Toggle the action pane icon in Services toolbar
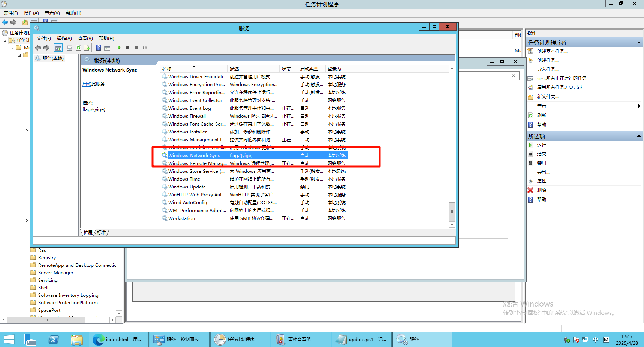This screenshot has width=644, height=347. click(x=107, y=48)
